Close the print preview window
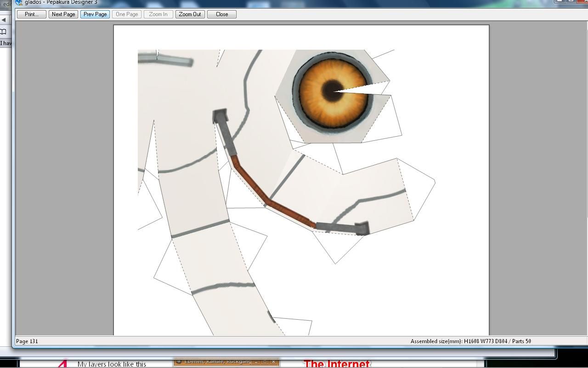Screen dimensions: 588x368 pyautogui.click(x=221, y=14)
